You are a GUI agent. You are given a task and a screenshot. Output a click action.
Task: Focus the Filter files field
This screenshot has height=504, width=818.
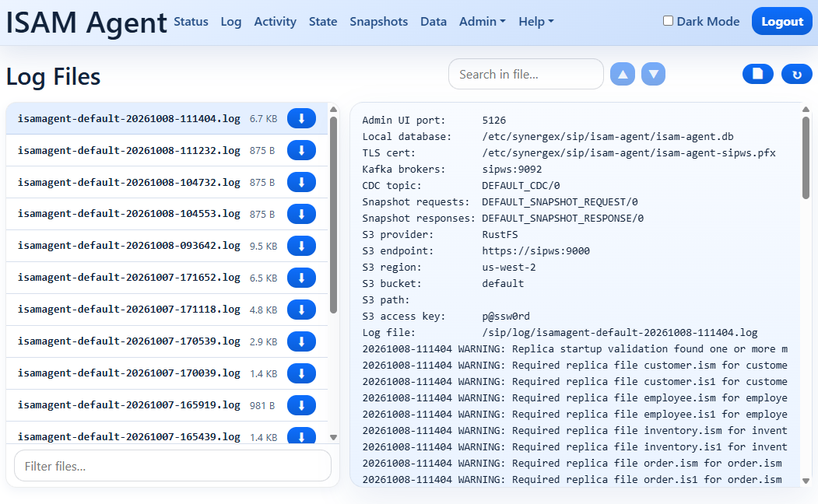coord(173,466)
